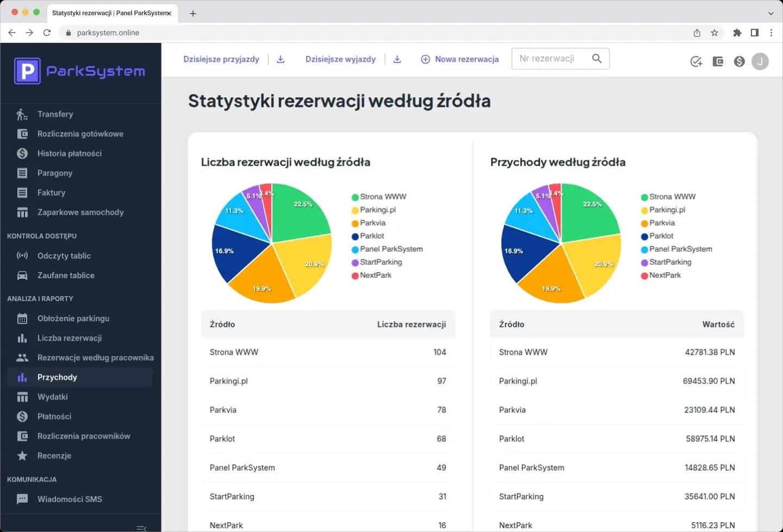The height and width of the screenshot is (532, 783).
Task: Bookmark this page with star icon
Action: pyautogui.click(x=714, y=33)
